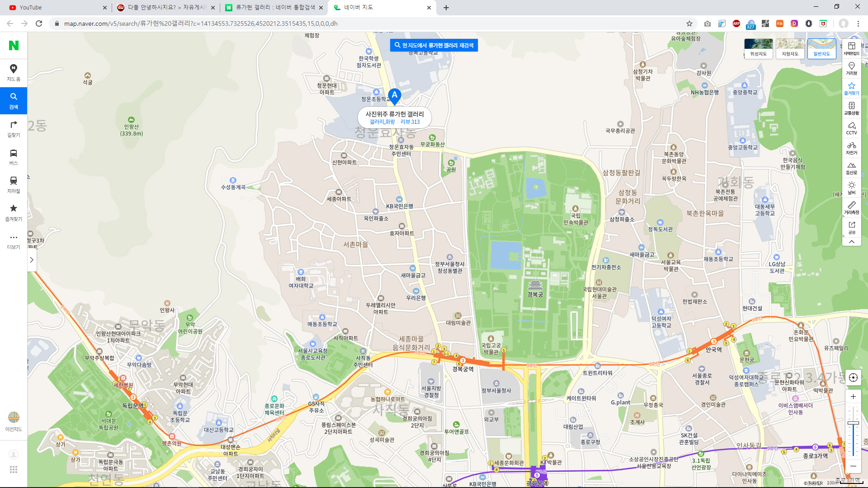
Task: Select the 네이버 지도 browser tab
Action: (x=382, y=7)
